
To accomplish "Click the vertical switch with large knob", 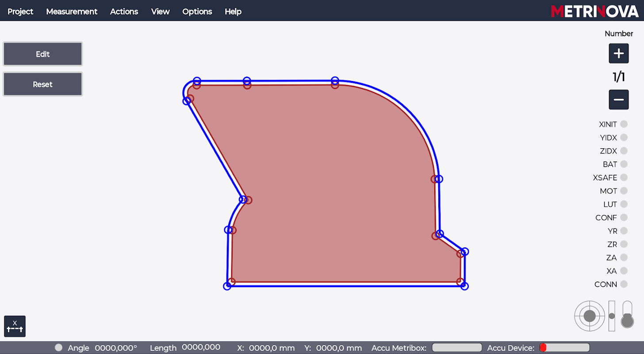I will pos(627,315).
